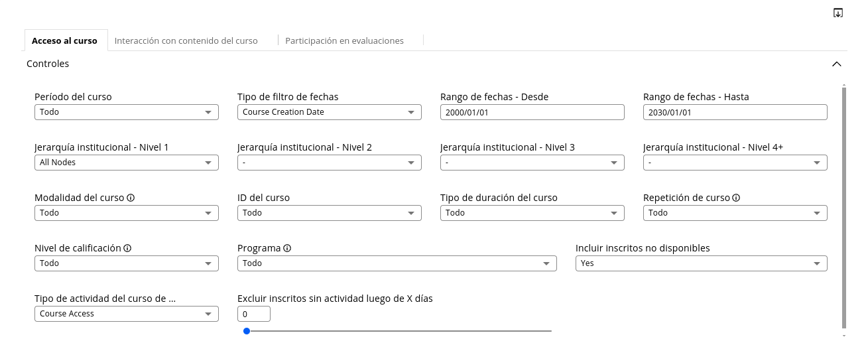Click info icon beside Modalidad del curso
Image resolution: width=868 pixels, height=343 pixels.
coord(131,198)
